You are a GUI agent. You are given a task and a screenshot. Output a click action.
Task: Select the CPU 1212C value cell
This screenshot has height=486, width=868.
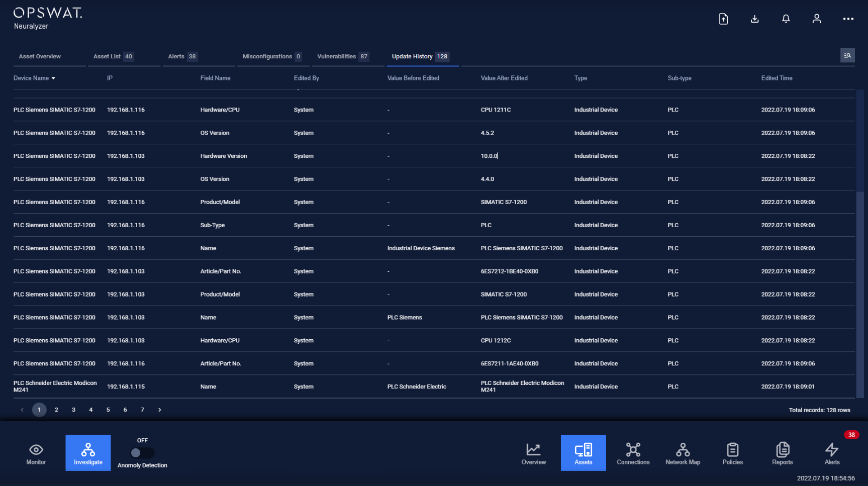[496, 340]
